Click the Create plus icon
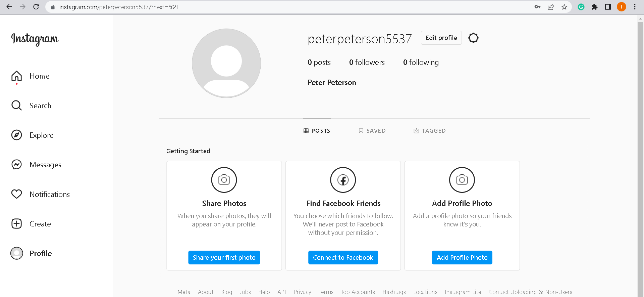Viewport: 644px width, 297px height. pyautogui.click(x=16, y=224)
